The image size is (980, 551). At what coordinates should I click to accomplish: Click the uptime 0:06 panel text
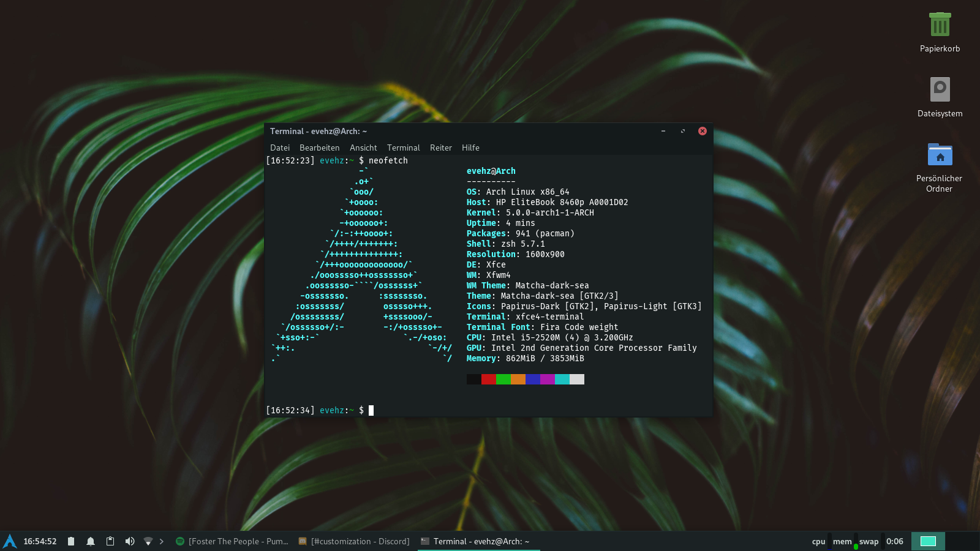point(895,541)
